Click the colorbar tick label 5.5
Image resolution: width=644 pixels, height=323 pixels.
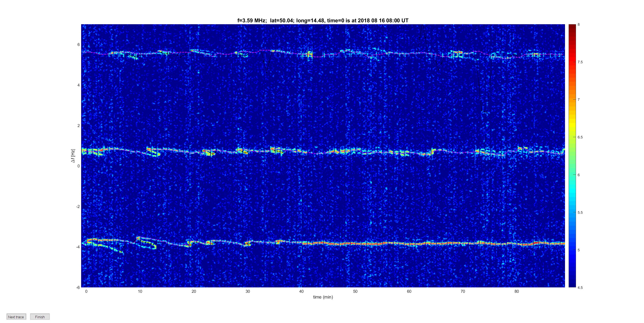coord(580,212)
